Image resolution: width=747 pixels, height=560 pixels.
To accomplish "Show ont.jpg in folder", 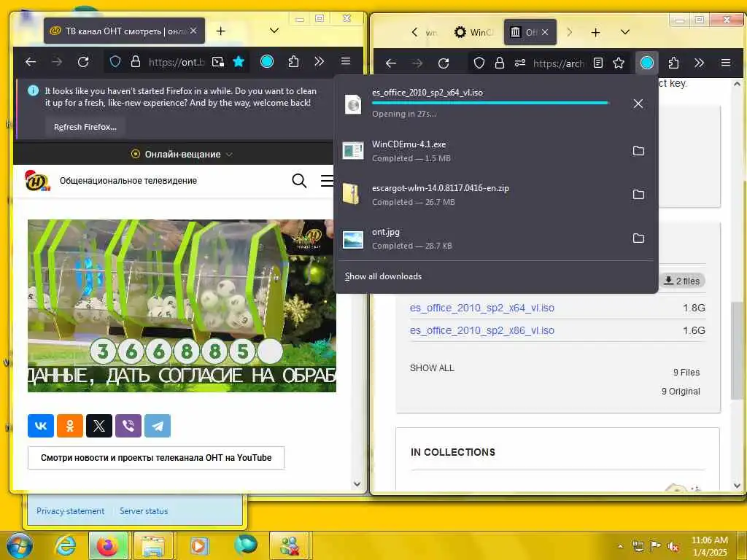I will point(638,238).
